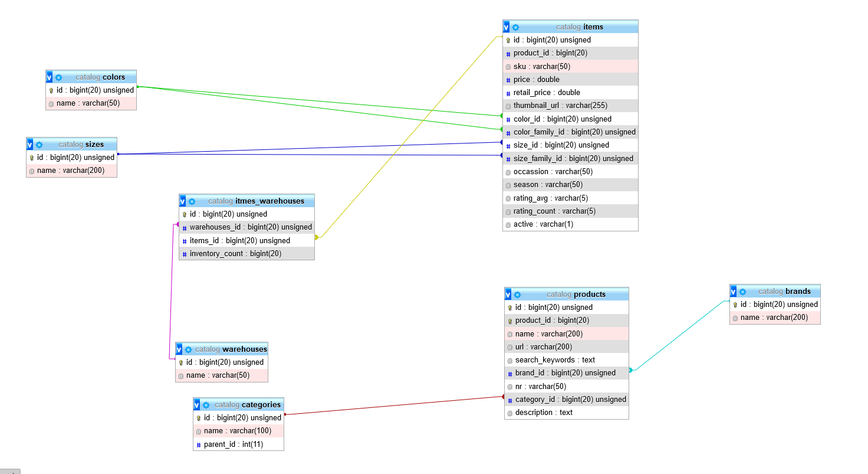Select 'rating_avg : varchar(5)' row
Viewport: 868px width, 474px height.
(570, 198)
